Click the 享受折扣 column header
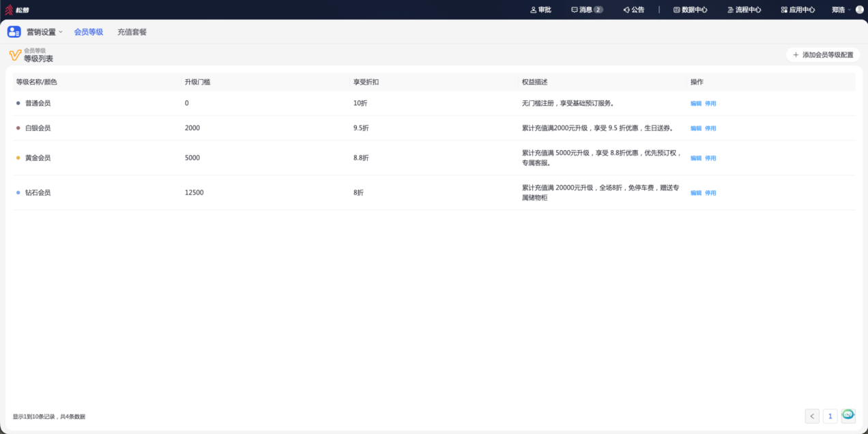 [x=366, y=82]
